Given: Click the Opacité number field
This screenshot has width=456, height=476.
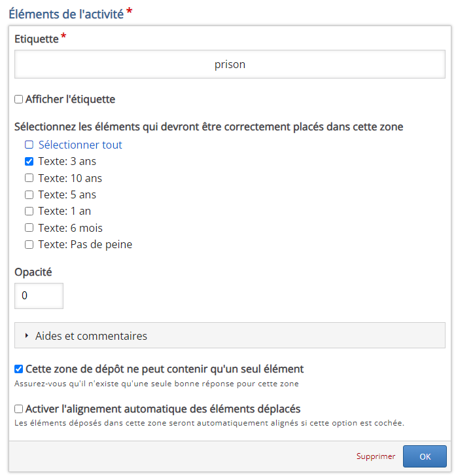Looking at the screenshot, I should 39,296.
